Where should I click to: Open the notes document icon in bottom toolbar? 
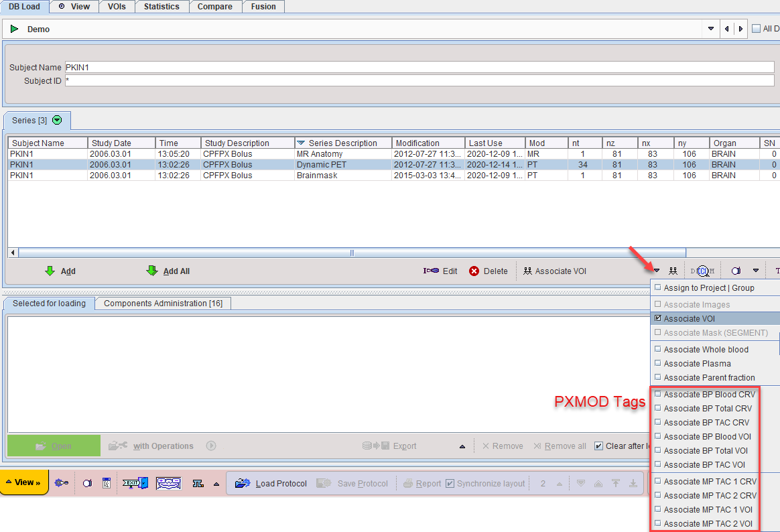[x=106, y=483]
